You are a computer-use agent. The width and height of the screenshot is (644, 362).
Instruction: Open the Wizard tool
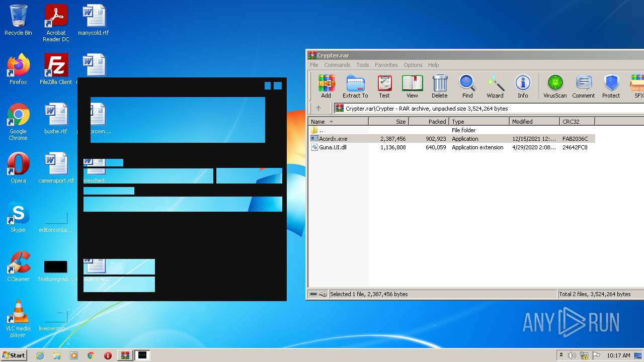(x=495, y=86)
